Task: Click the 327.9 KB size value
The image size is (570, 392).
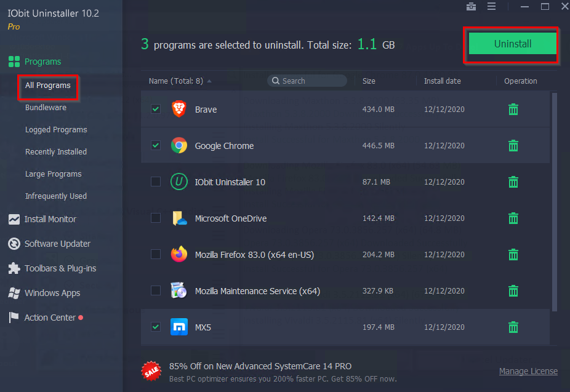Action: tap(378, 291)
